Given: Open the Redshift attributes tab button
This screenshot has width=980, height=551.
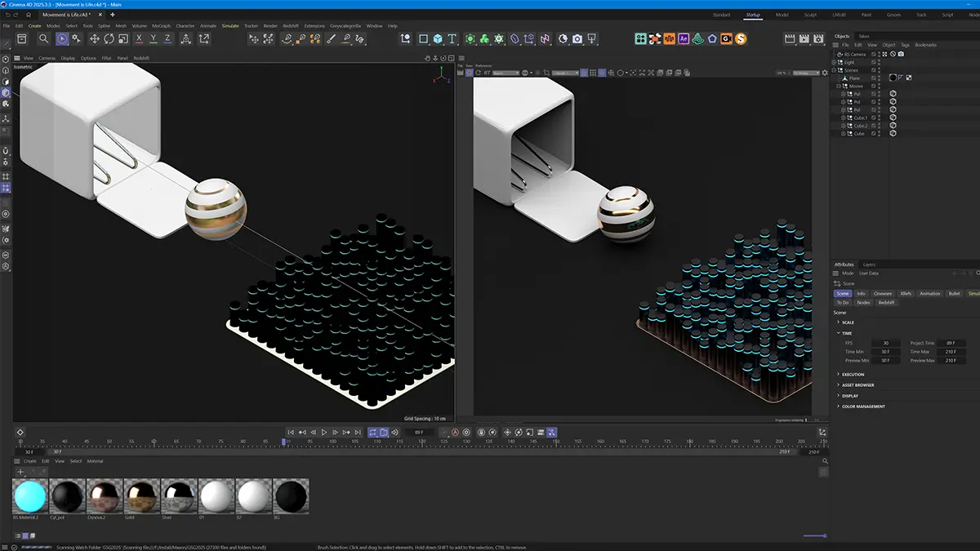Looking at the screenshot, I should (x=886, y=303).
